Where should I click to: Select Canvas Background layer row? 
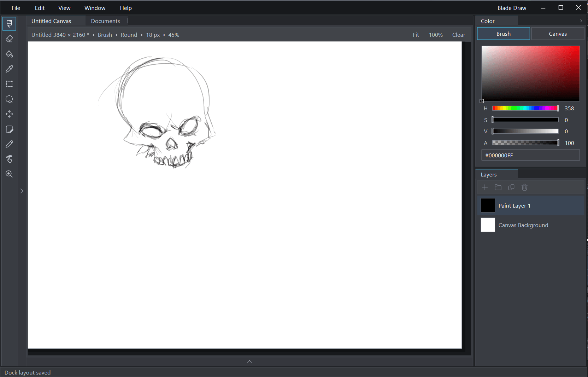pyautogui.click(x=531, y=225)
